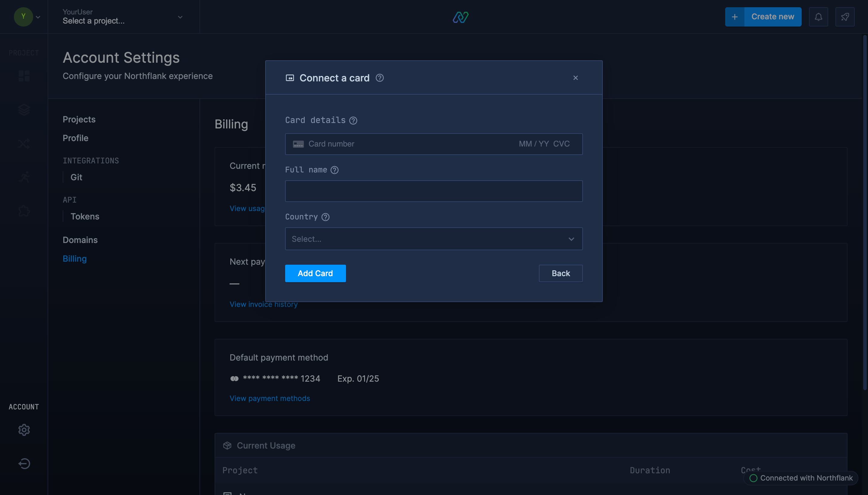Click help icon beside Country
The height and width of the screenshot is (495, 868).
[325, 217]
